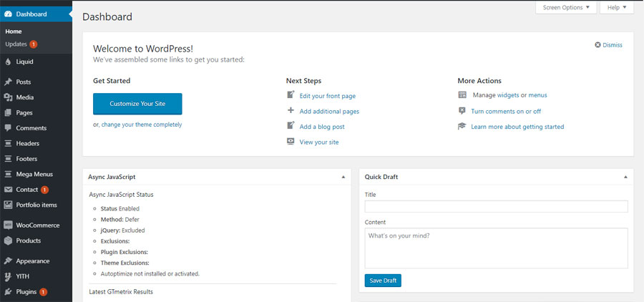Open the View your site link
Viewport: 644px width, 302px height.
coord(319,142)
